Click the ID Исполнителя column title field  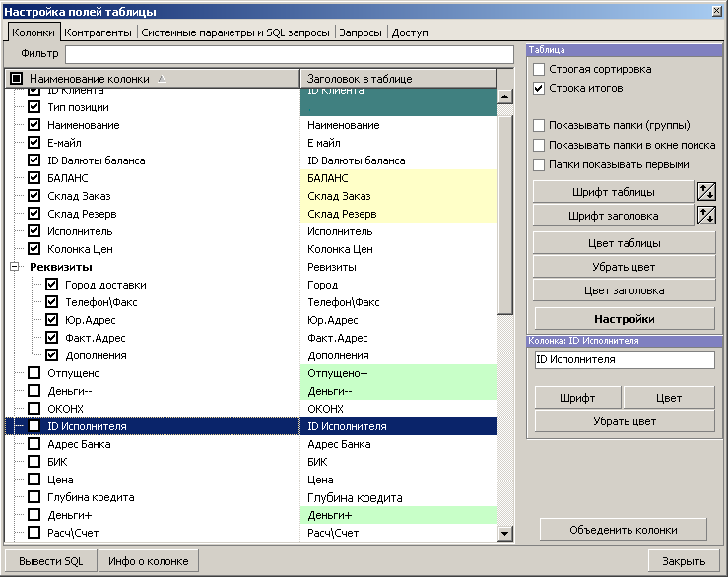click(x=625, y=359)
